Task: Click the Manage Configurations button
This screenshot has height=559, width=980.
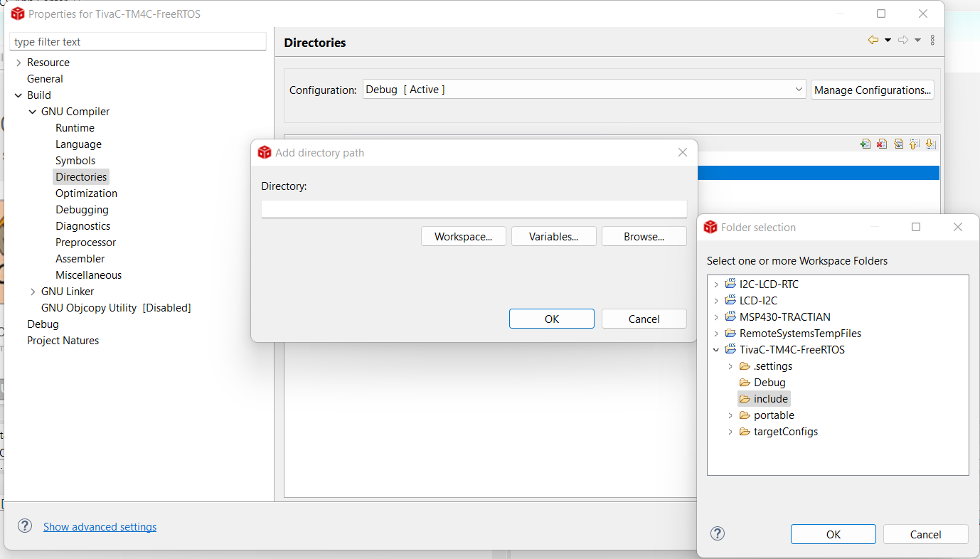Action: [x=873, y=90]
